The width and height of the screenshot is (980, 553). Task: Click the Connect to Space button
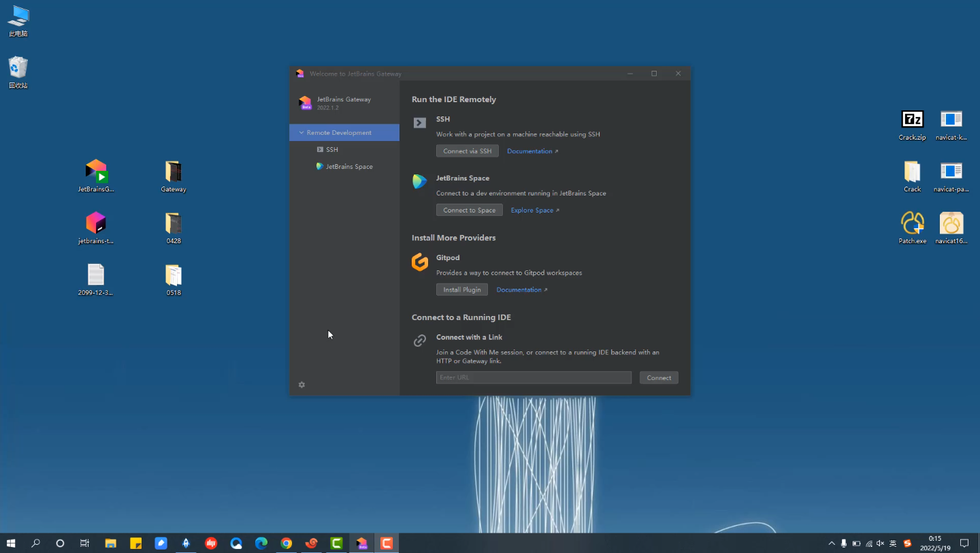470,210
